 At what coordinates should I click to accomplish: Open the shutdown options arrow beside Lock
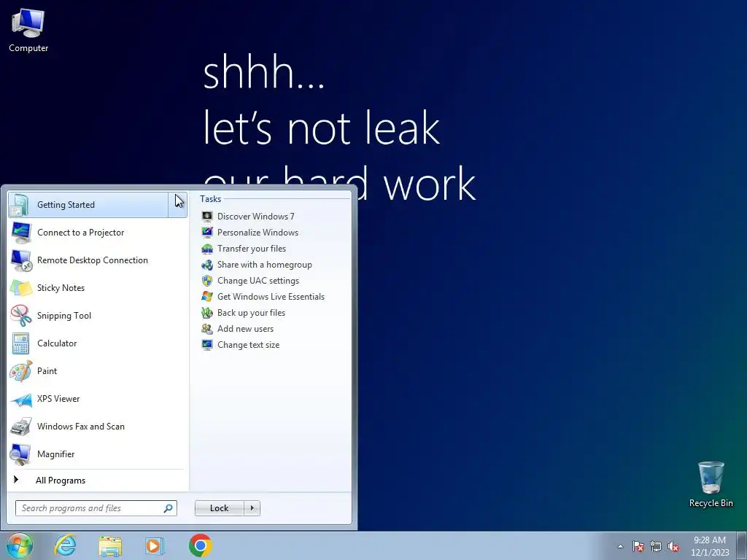click(252, 508)
